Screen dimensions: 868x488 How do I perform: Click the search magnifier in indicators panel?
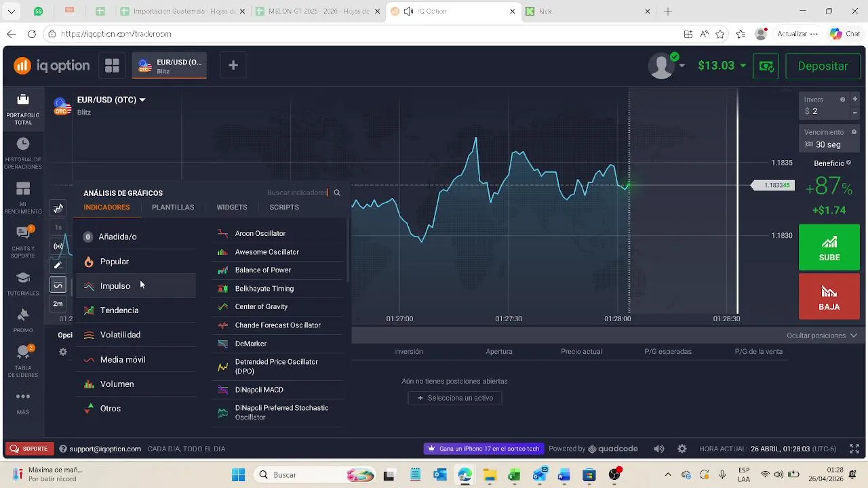tap(337, 193)
